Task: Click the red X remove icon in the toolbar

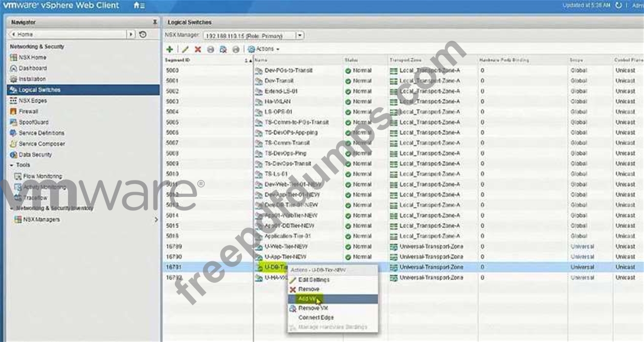Action: click(x=197, y=49)
